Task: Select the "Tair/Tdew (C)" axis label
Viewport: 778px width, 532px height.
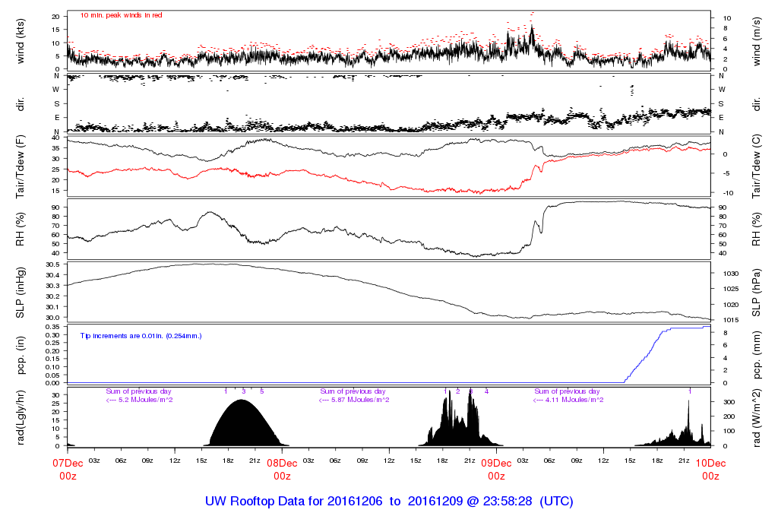Action: pyautogui.click(x=756, y=166)
